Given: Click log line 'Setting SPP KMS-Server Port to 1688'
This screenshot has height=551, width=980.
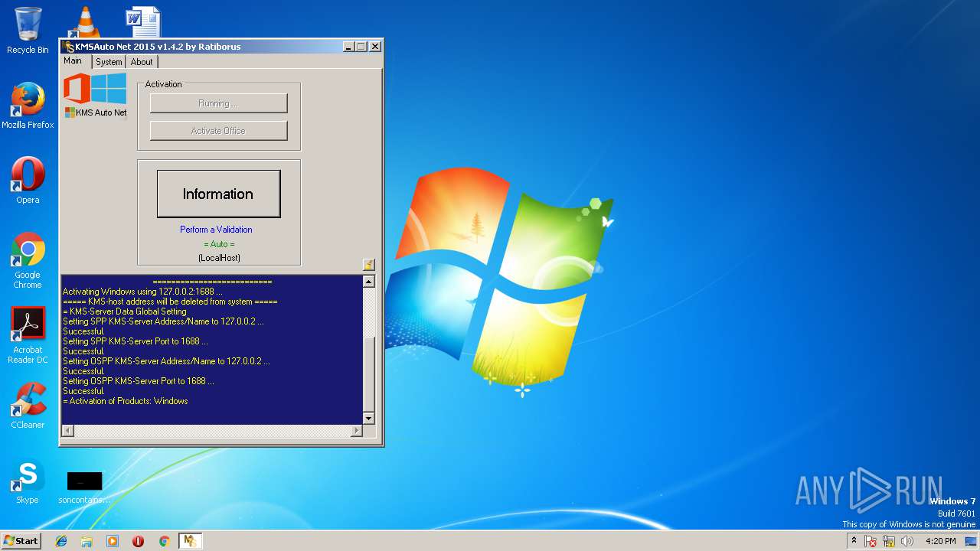Looking at the screenshot, I should 135,341.
